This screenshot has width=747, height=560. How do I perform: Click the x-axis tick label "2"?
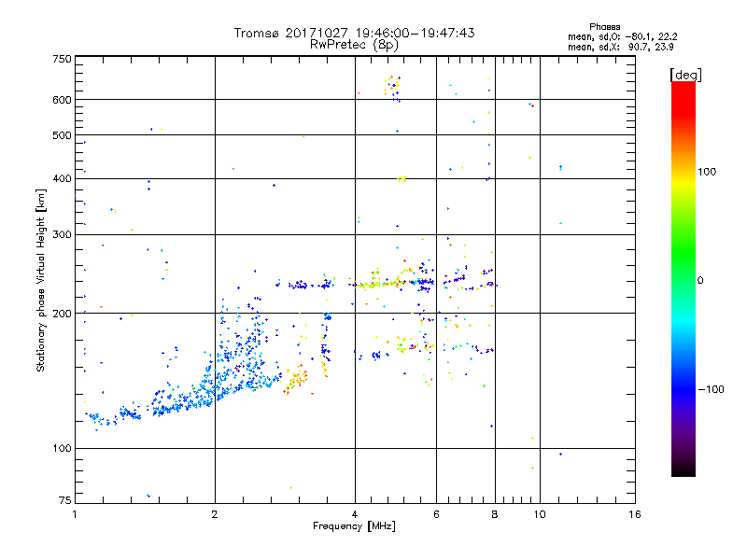[215, 514]
